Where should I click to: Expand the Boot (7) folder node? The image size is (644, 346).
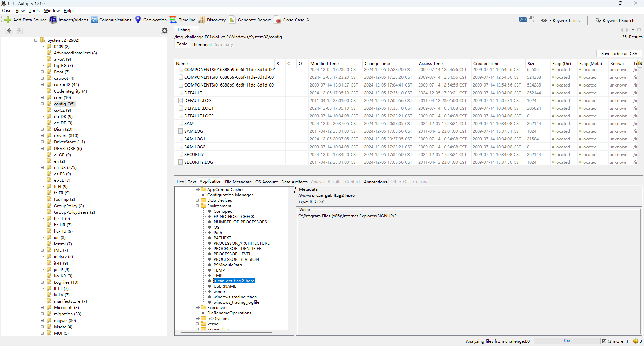[x=42, y=72]
